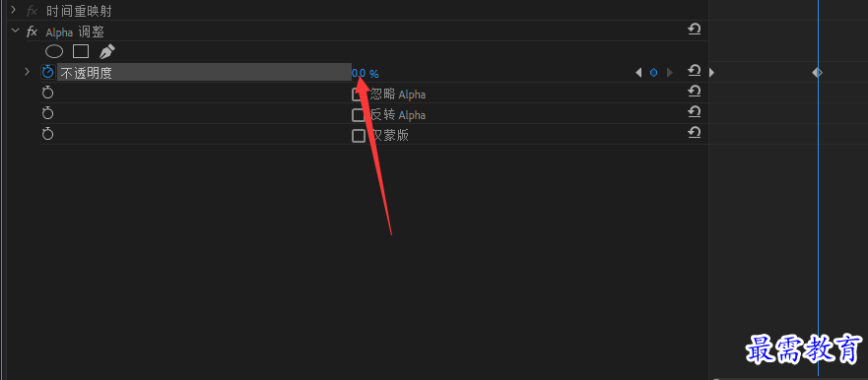Screen dimensions: 868x380
Task: Toggle stopwatch for 忽略 Alpha
Action: (48, 93)
